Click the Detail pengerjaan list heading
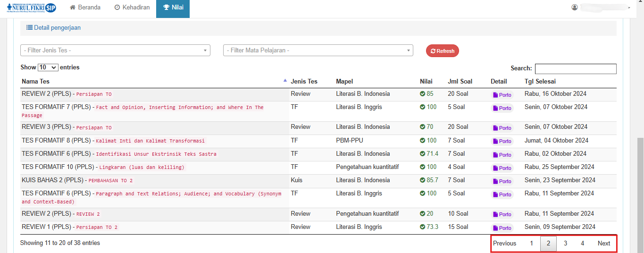644x253 pixels. click(x=53, y=28)
